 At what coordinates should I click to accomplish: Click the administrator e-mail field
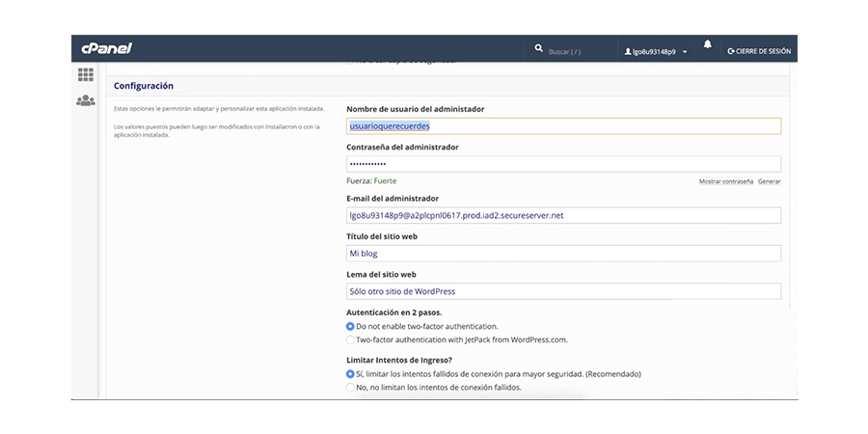point(563,215)
